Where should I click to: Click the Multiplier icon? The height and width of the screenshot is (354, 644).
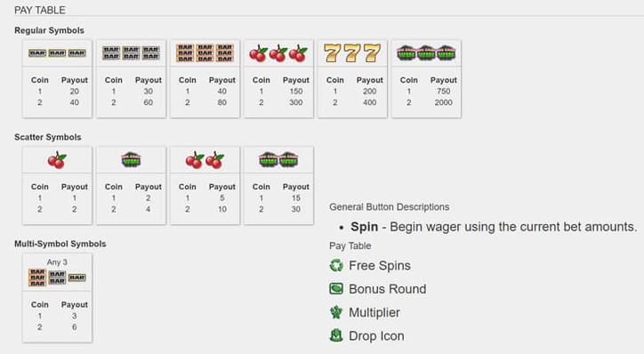tap(336, 312)
